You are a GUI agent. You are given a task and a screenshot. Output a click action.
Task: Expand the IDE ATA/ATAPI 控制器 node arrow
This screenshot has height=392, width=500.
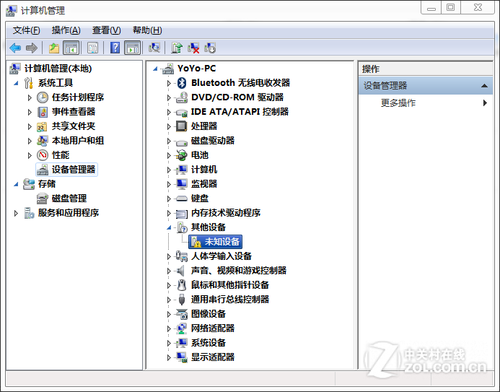(169, 112)
